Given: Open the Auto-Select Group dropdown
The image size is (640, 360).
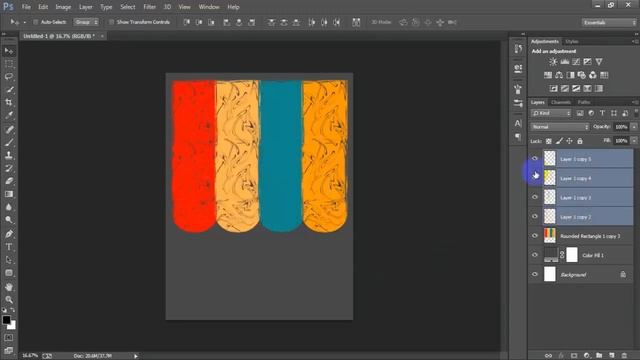Looking at the screenshot, I should coord(86,22).
